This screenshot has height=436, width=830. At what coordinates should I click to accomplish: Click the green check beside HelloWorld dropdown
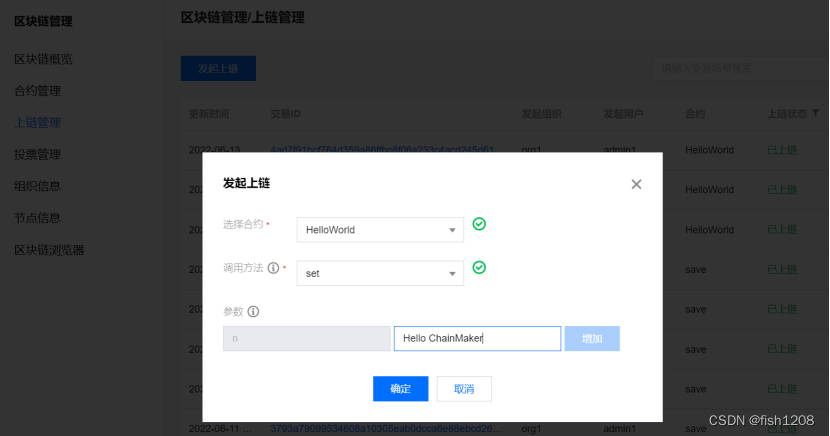pyautogui.click(x=479, y=224)
